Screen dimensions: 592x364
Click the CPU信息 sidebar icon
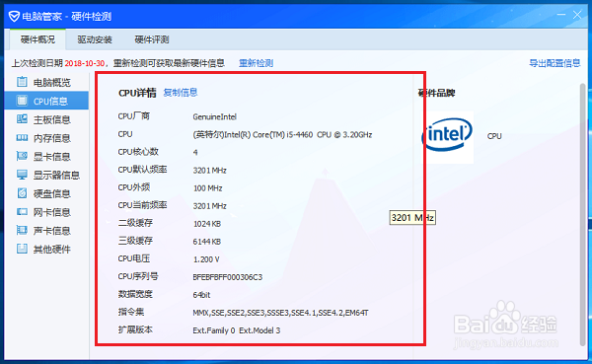[x=22, y=101]
